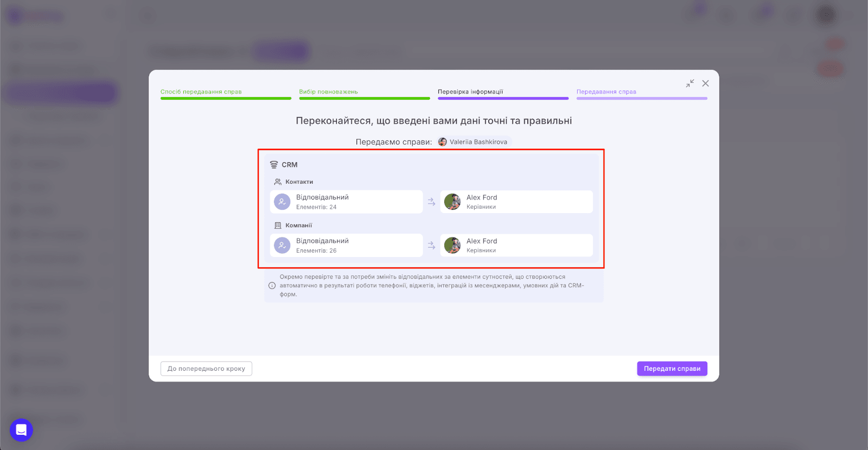868x450 pixels.
Task: Click Alex Ford avatar in Компанії row
Action: coord(452,245)
